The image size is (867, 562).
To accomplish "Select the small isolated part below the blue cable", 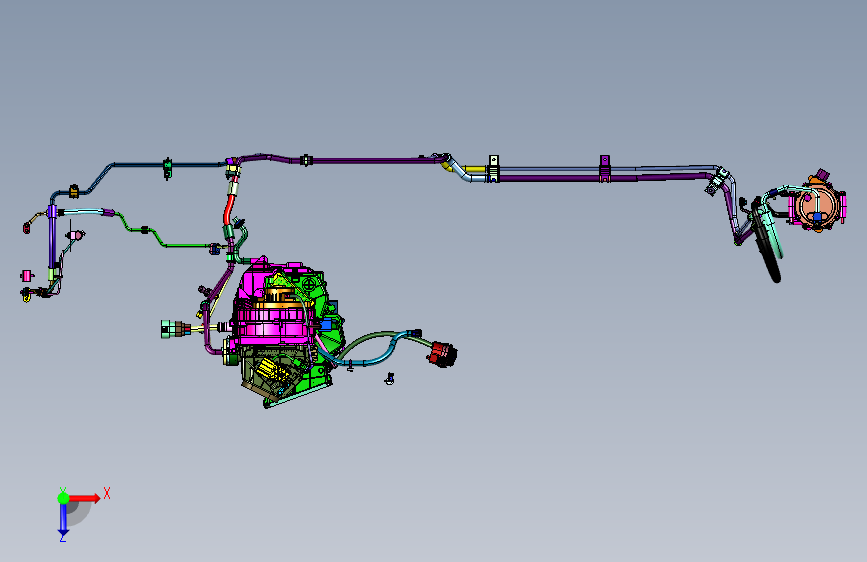I will tap(390, 379).
